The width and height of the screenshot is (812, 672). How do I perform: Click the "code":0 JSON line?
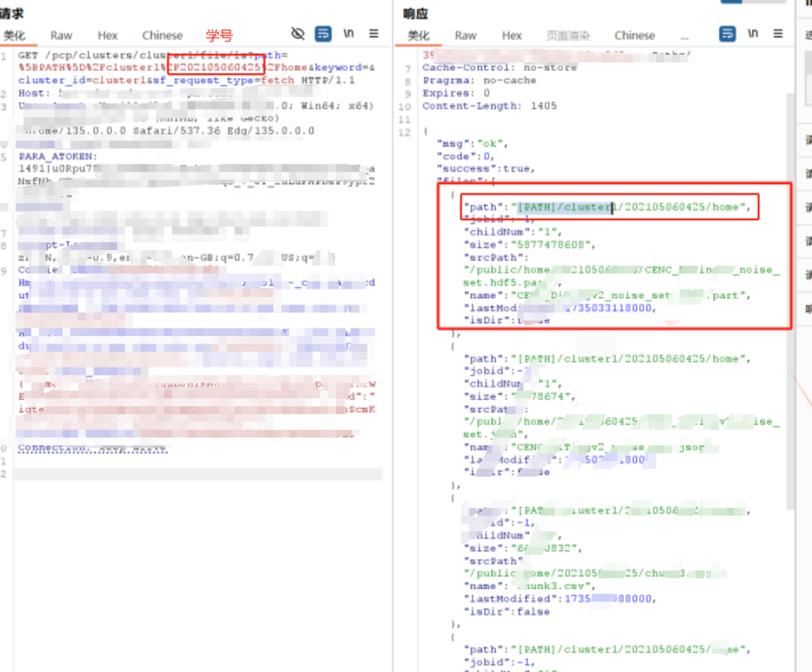(465, 156)
